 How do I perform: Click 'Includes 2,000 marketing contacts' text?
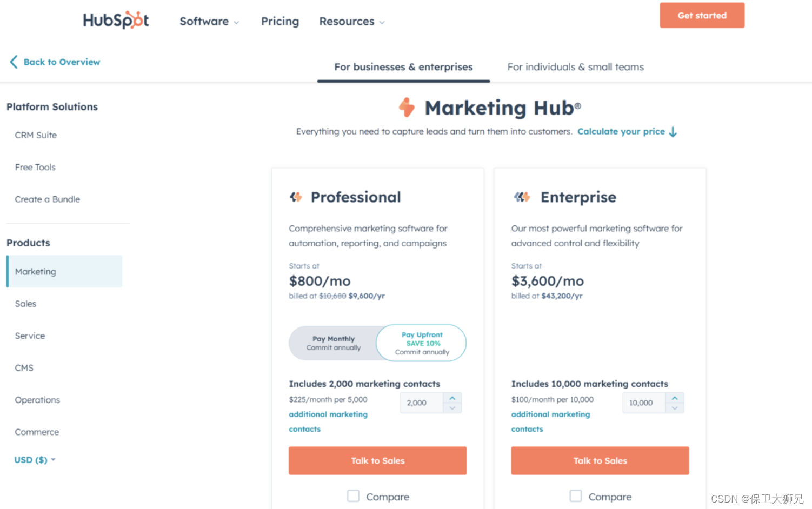pyautogui.click(x=364, y=384)
